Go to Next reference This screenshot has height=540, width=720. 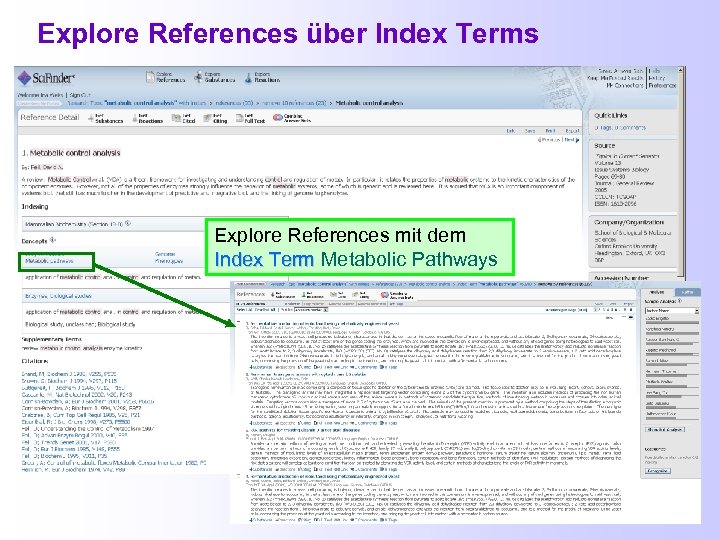[571, 140]
